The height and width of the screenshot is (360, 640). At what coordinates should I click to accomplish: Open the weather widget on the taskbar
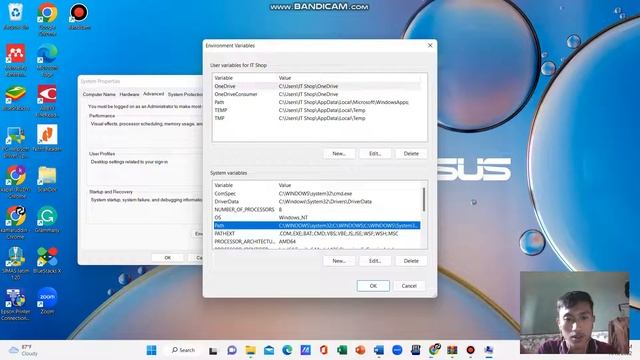(x=24, y=350)
